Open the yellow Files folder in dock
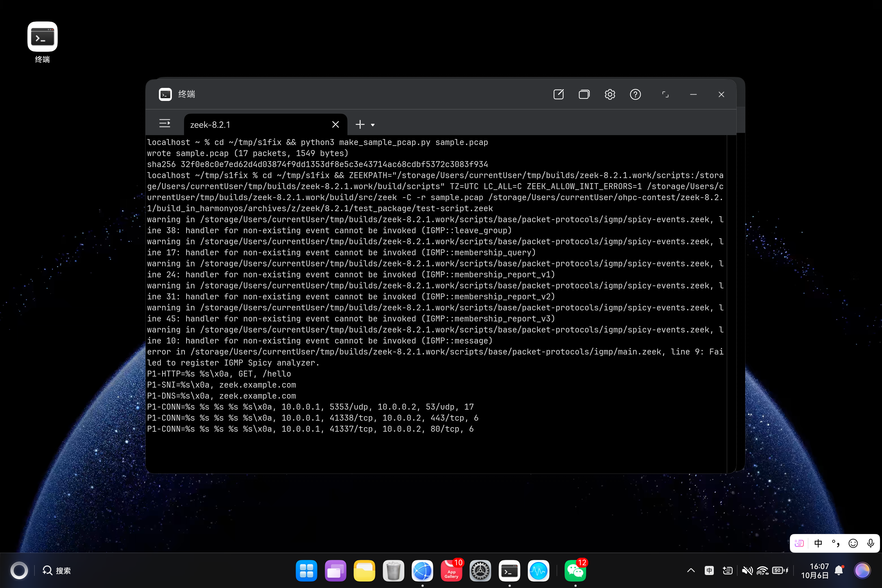 (364, 570)
